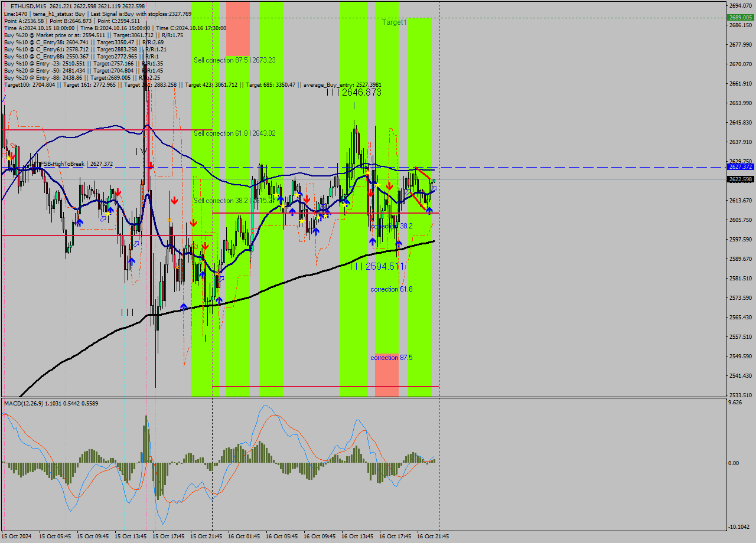This screenshot has width=756, height=543.
Task: Click the 'Target100: 2704.804' targets line
Action: pos(193,84)
